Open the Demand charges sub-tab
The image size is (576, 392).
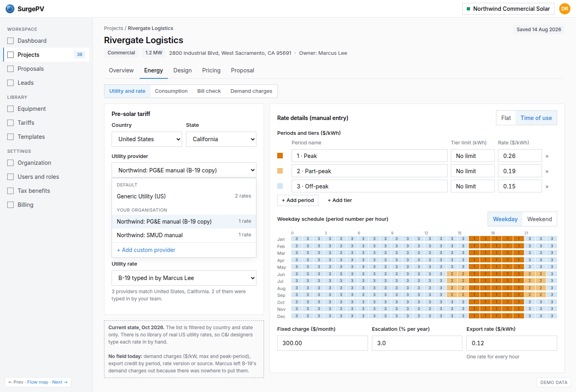coord(251,91)
